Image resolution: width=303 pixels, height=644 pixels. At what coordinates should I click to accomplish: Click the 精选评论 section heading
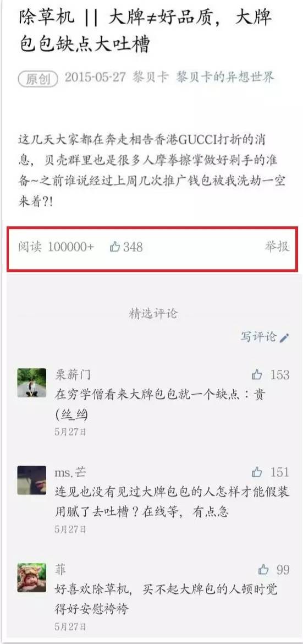point(153,314)
